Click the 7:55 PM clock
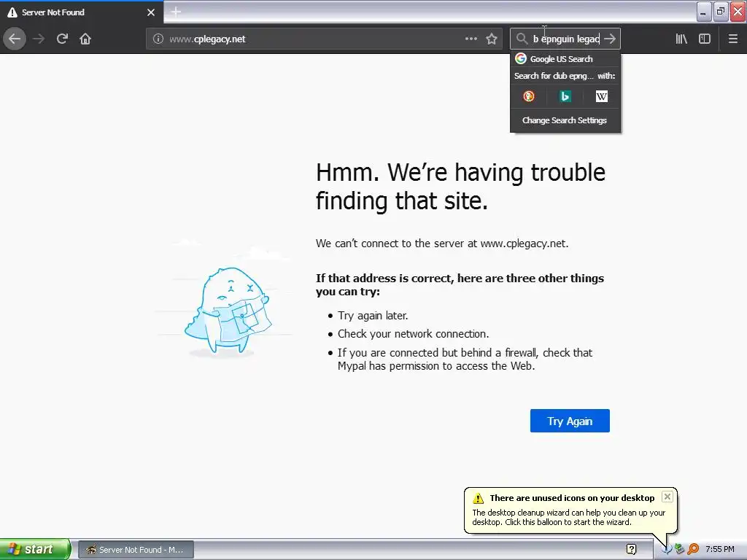The height and width of the screenshot is (560, 747). point(719,549)
